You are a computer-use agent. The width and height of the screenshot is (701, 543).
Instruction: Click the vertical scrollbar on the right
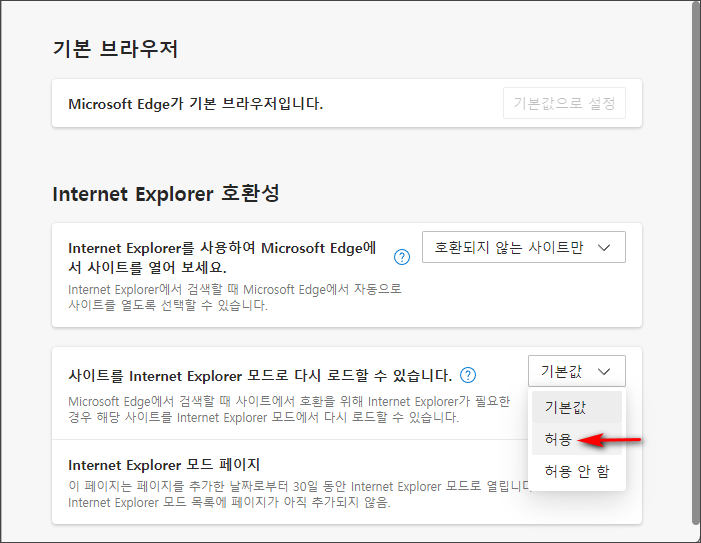(696, 264)
